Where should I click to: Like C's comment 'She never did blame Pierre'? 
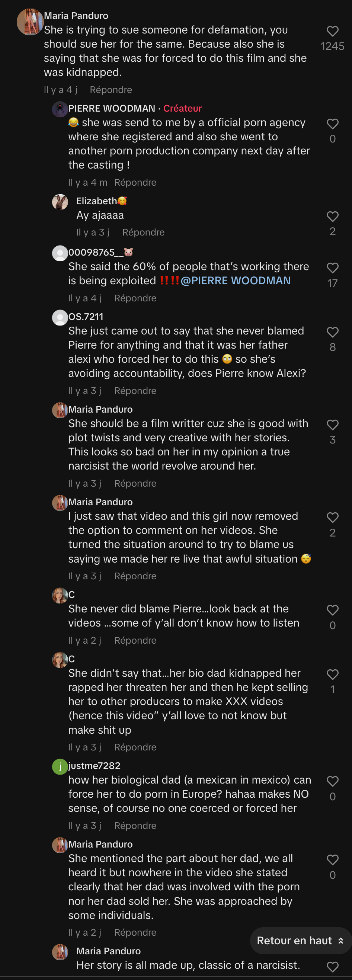332,610
